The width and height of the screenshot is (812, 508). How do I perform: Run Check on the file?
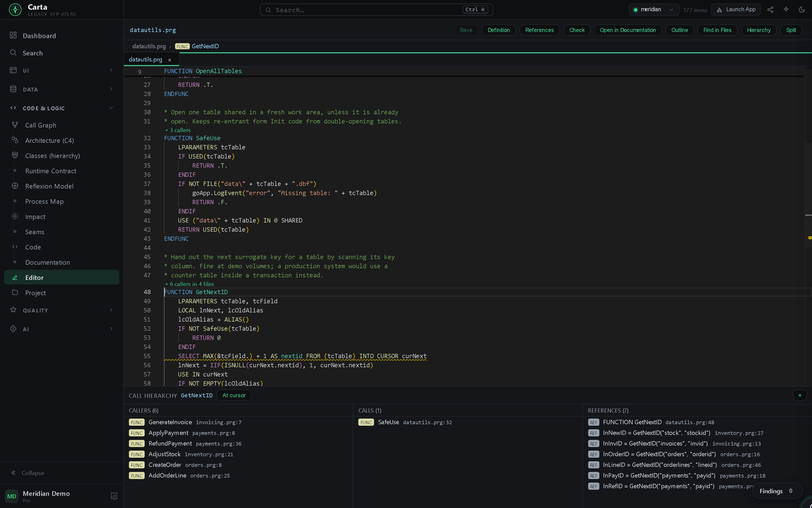(x=577, y=30)
